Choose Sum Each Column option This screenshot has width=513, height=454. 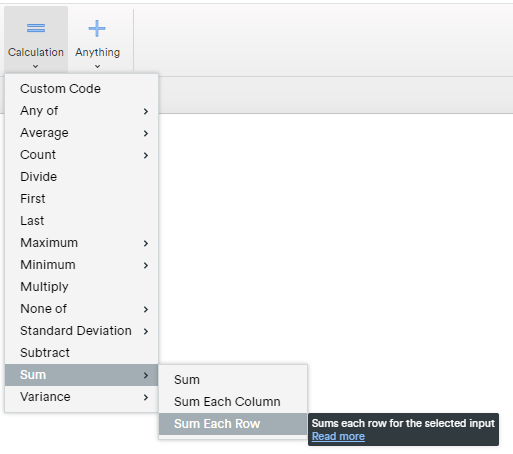[x=233, y=402]
